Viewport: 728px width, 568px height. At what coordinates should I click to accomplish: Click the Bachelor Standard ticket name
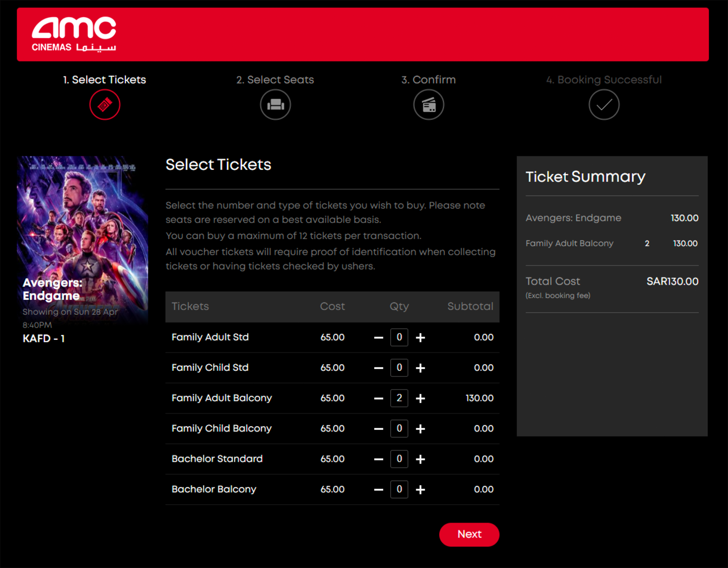[217, 459]
